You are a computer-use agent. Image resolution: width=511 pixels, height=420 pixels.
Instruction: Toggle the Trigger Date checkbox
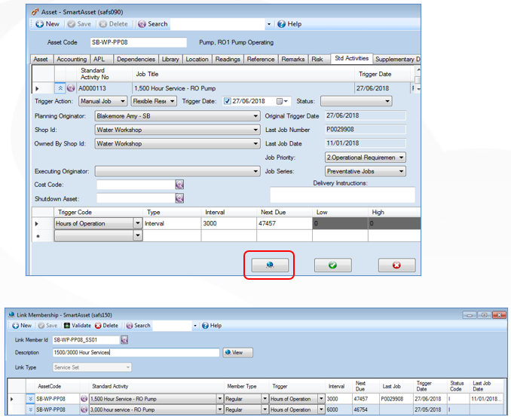[x=227, y=101]
